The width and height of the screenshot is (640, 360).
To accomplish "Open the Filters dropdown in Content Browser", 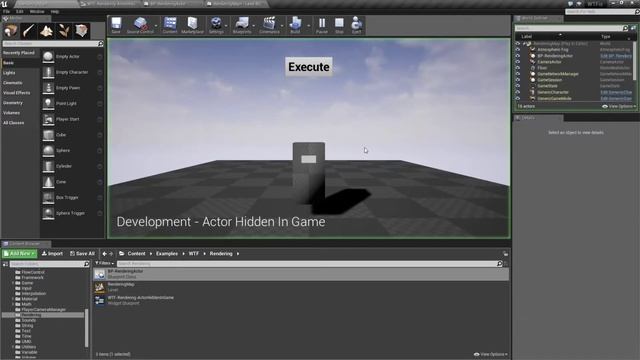I will coord(104,263).
